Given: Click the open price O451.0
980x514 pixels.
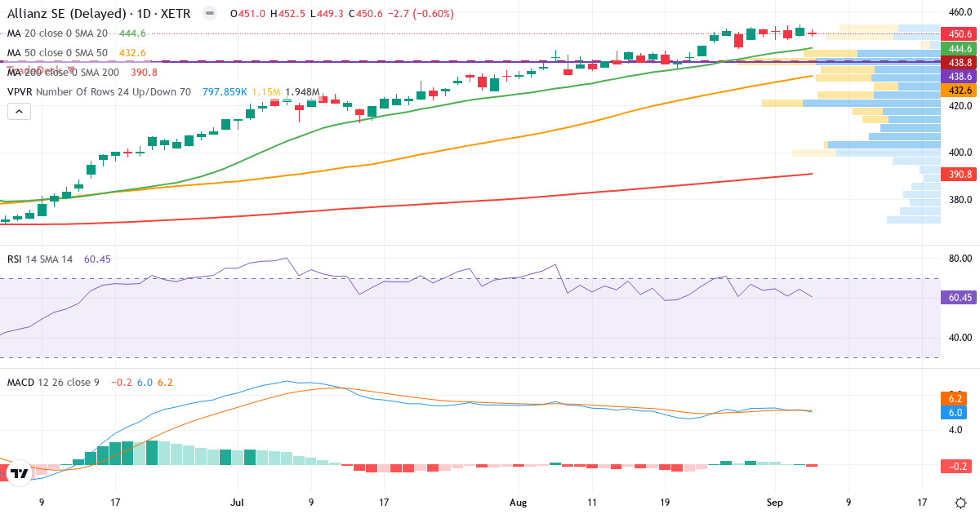Looking at the screenshot, I should tap(247, 14).
